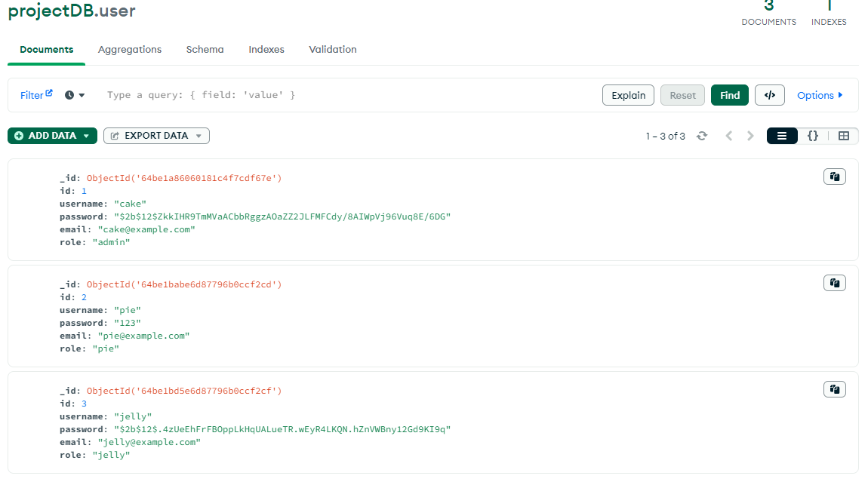Click email "jelly@example.com"

point(149,443)
